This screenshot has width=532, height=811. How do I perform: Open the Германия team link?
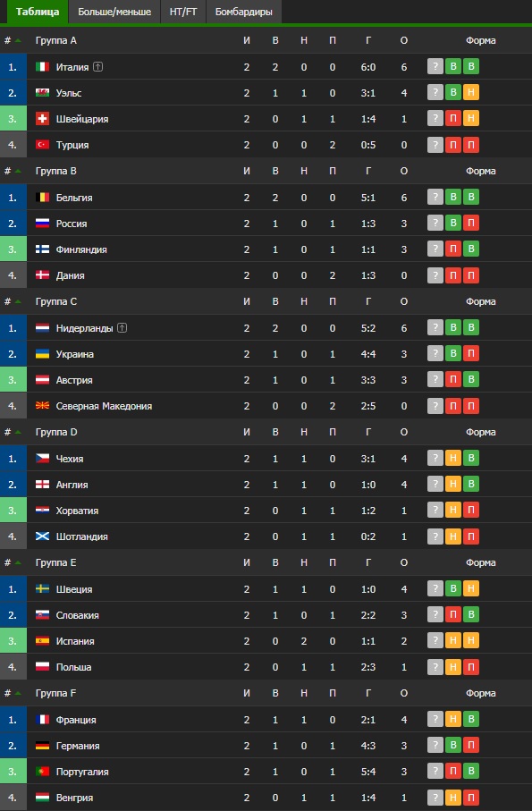point(78,746)
